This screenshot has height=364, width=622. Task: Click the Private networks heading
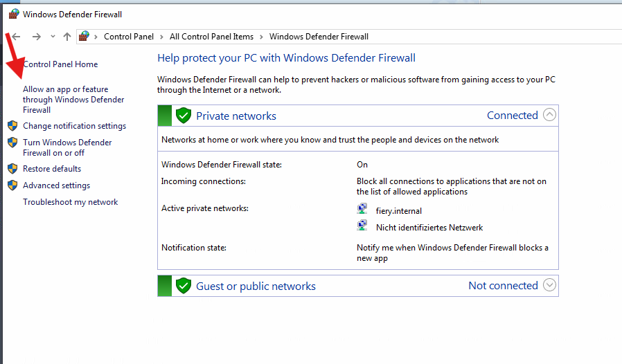(x=236, y=116)
